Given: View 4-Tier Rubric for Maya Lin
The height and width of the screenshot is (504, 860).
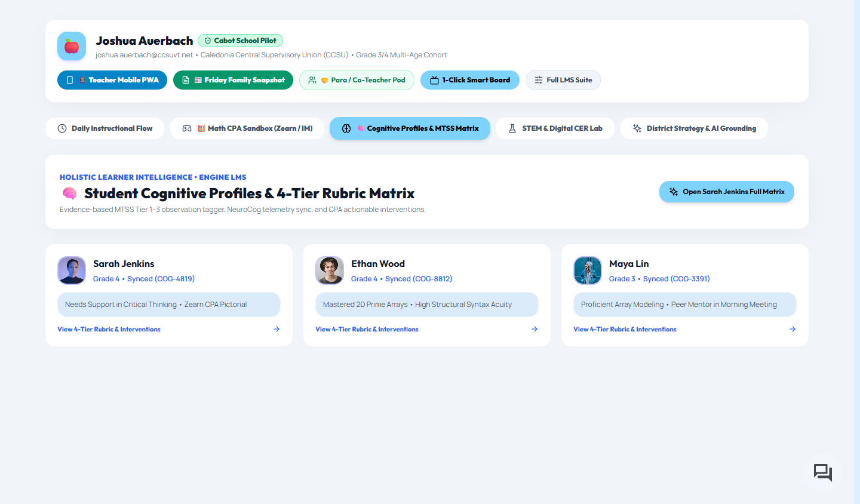Looking at the screenshot, I should [625, 329].
